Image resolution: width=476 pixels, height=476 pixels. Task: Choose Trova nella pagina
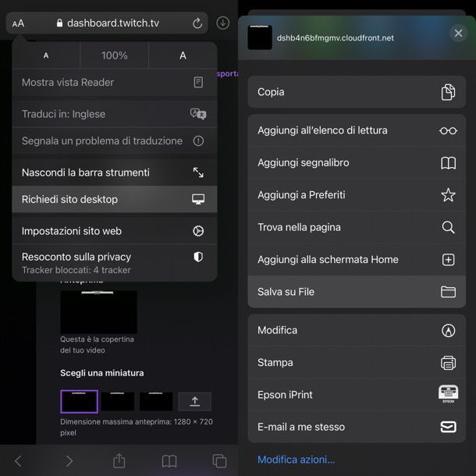coord(357,227)
